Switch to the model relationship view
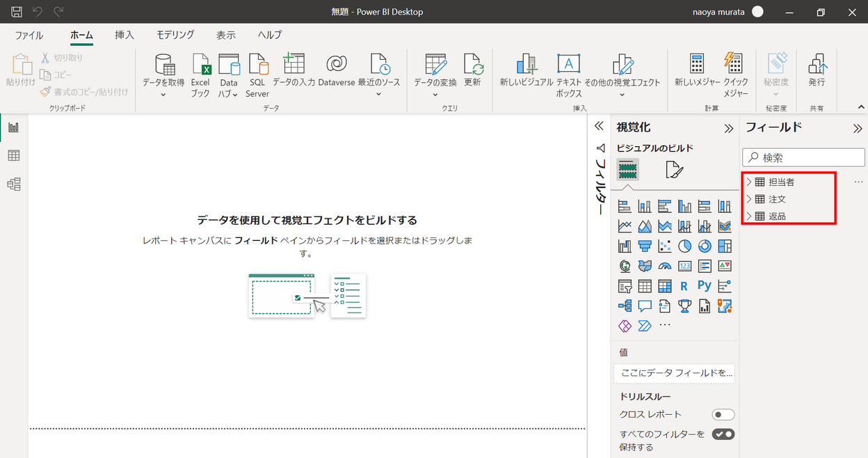 coord(13,184)
